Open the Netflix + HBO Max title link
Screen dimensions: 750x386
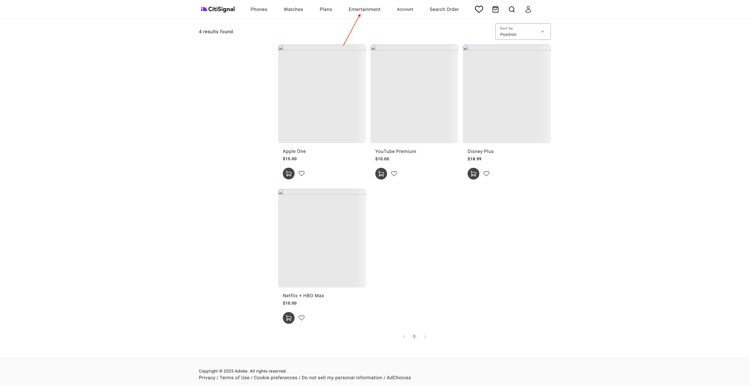[303, 296]
